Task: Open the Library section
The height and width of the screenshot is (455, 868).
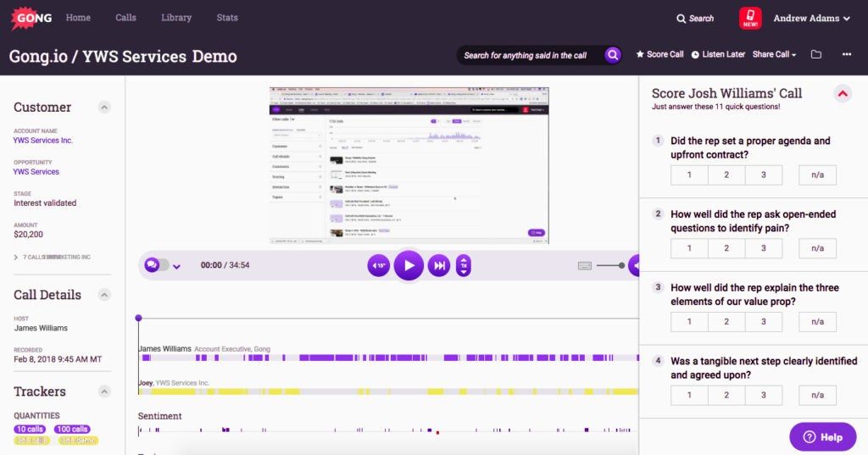Action: [176, 18]
